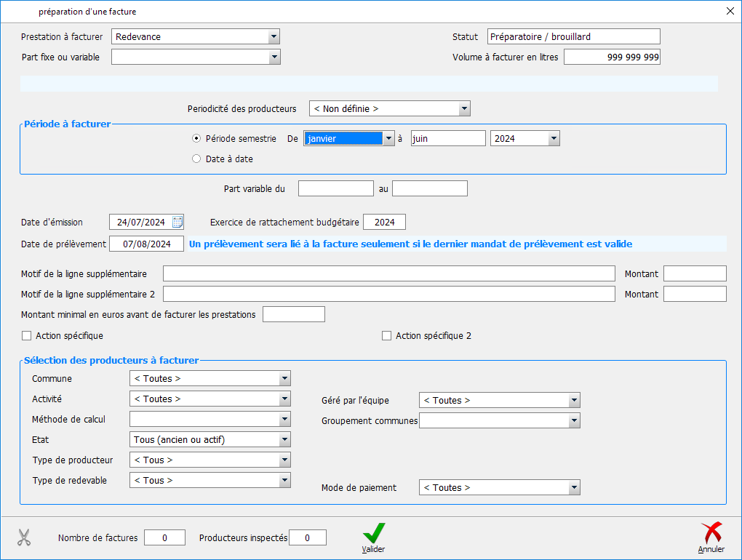This screenshot has width=742, height=560.
Task: Click the scissors icon at bottom left
Action: pyautogui.click(x=24, y=537)
